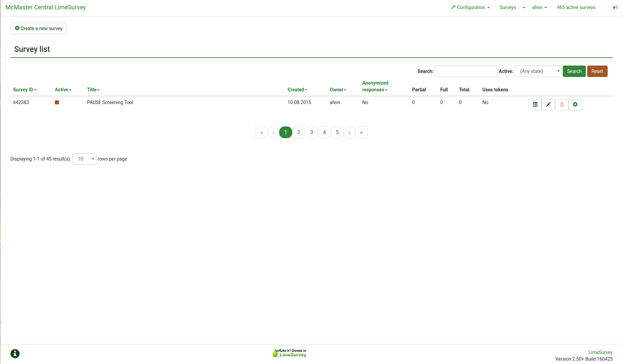622x364 pixels.
Task: Open the afein user menu
Action: (x=539, y=7)
